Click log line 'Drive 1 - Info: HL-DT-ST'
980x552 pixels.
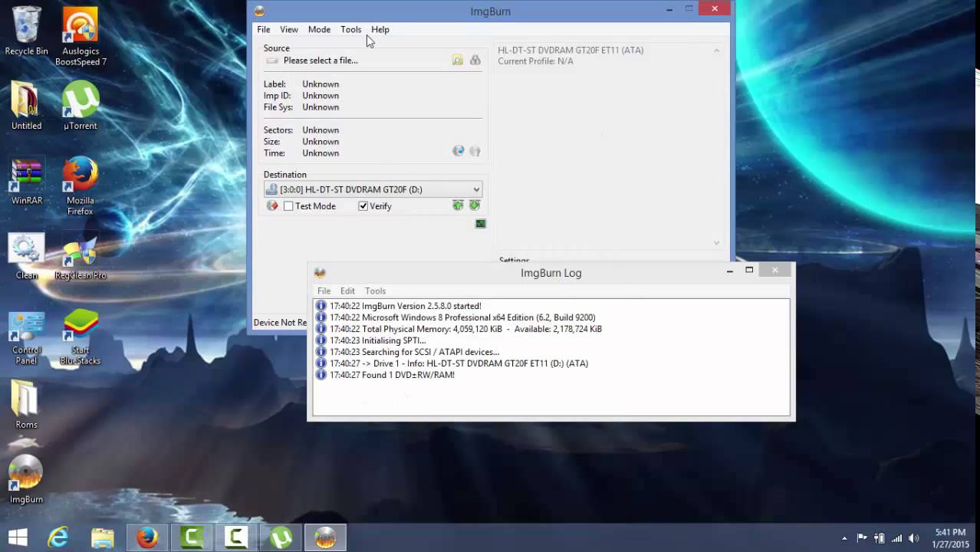[459, 363]
